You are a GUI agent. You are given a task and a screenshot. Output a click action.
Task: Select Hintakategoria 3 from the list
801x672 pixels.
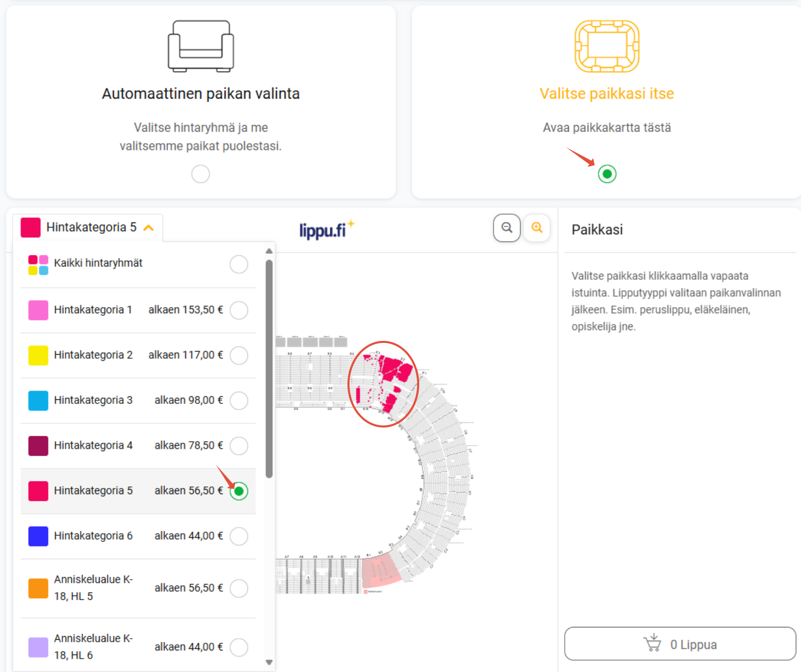(x=138, y=400)
